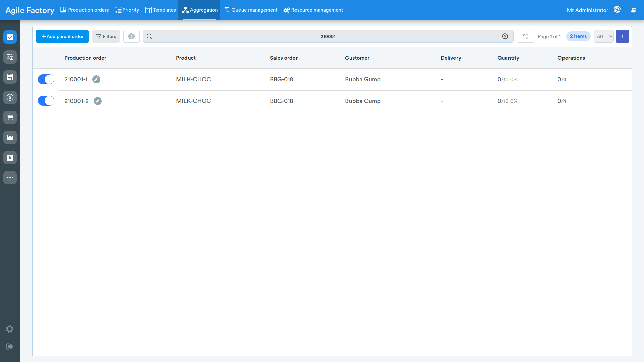Viewport: 644px width, 362px height.
Task: Open the Templates tab
Action: (160, 10)
